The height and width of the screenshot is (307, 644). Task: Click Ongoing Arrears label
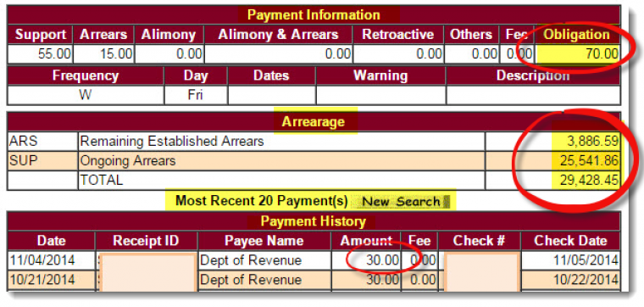[x=128, y=160]
